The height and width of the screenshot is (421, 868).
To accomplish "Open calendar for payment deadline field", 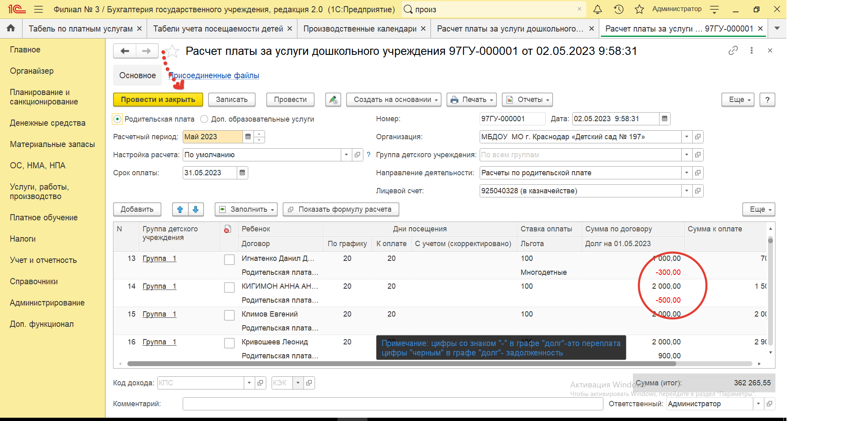I will click(242, 173).
